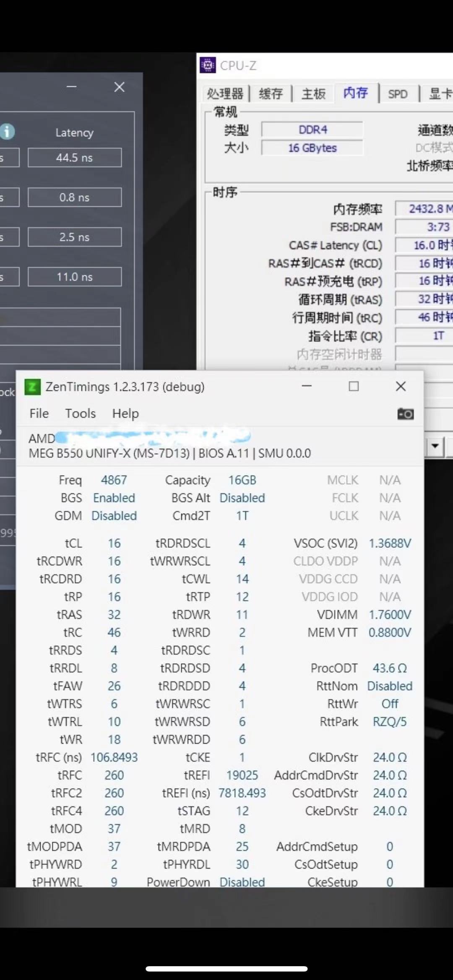Open the Help menu in ZenTimings
453x980 pixels.
coord(125,413)
